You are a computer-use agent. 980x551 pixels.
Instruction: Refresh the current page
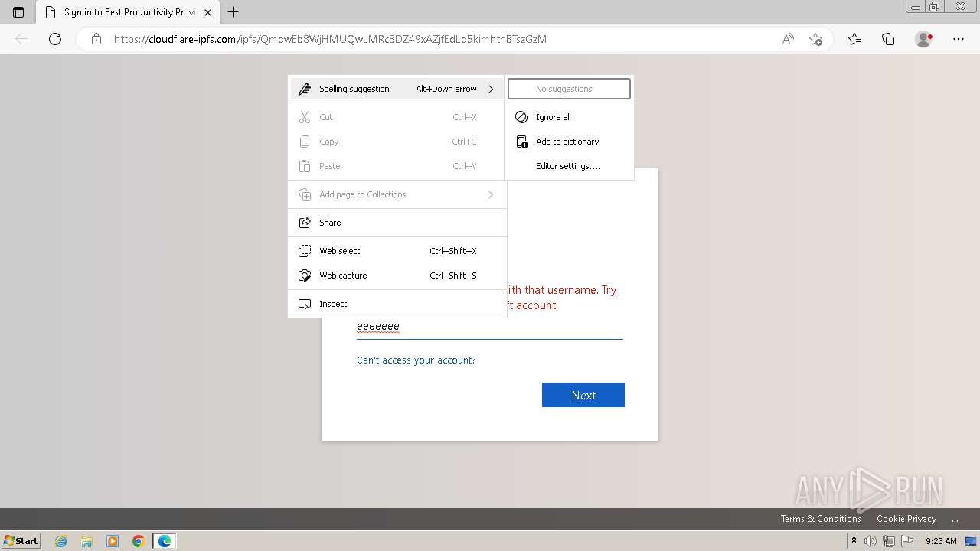tap(55, 39)
